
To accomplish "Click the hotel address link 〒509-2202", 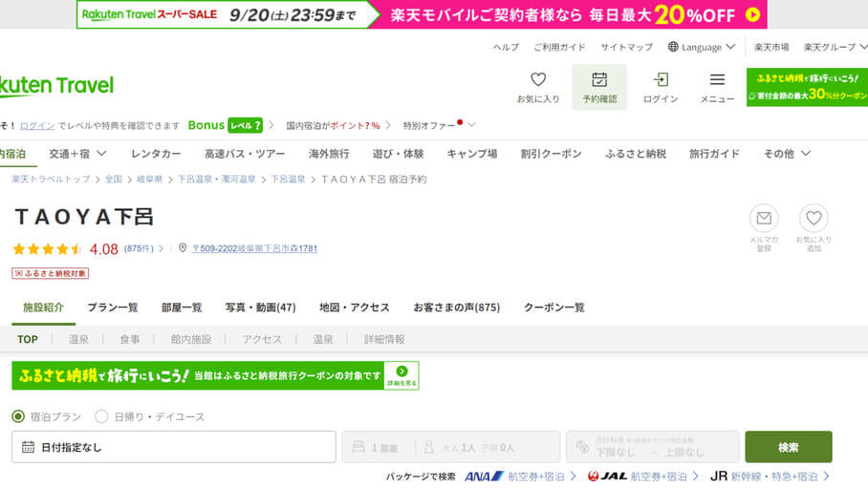I will coord(254,248).
